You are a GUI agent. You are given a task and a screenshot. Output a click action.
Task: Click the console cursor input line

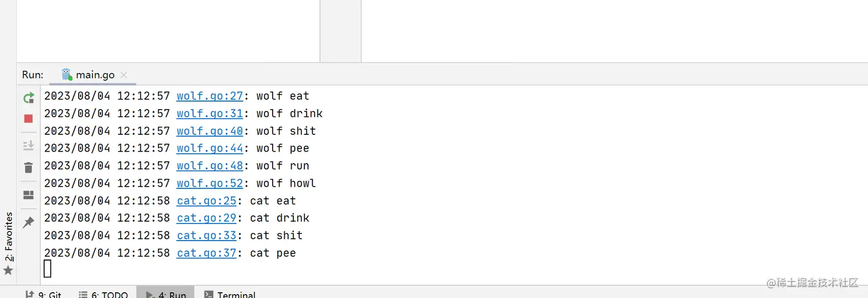pos(48,268)
